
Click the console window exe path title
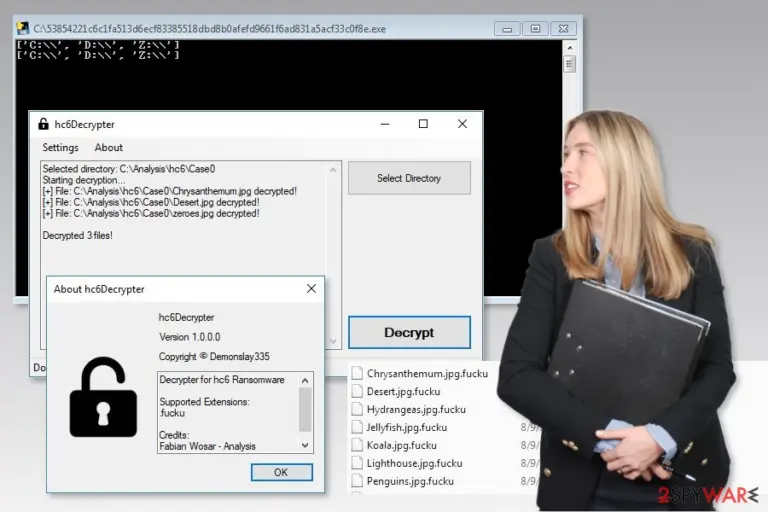coord(210,29)
